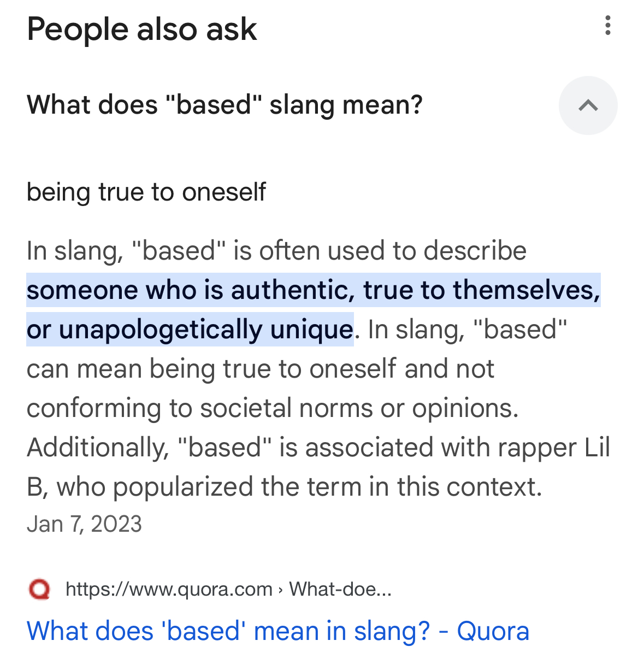Open 'What does 'based' mean in slang? - Quora'

point(277,631)
